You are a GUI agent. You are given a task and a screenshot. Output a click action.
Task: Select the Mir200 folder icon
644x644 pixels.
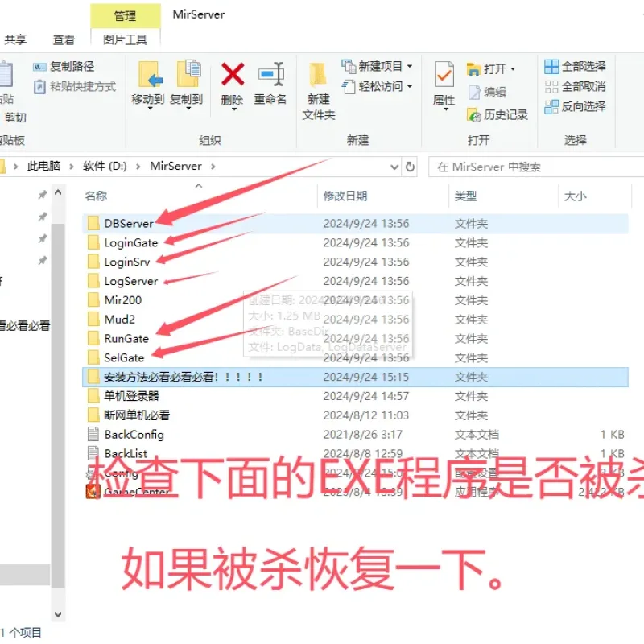pyautogui.click(x=93, y=299)
